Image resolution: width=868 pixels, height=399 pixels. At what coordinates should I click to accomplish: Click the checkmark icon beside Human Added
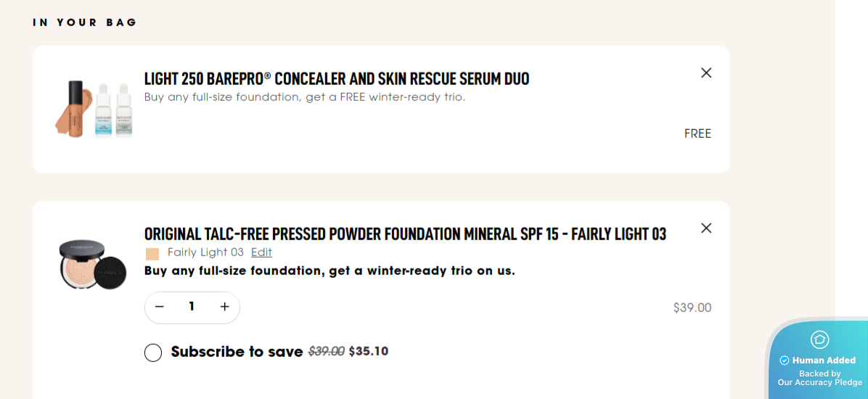(784, 361)
